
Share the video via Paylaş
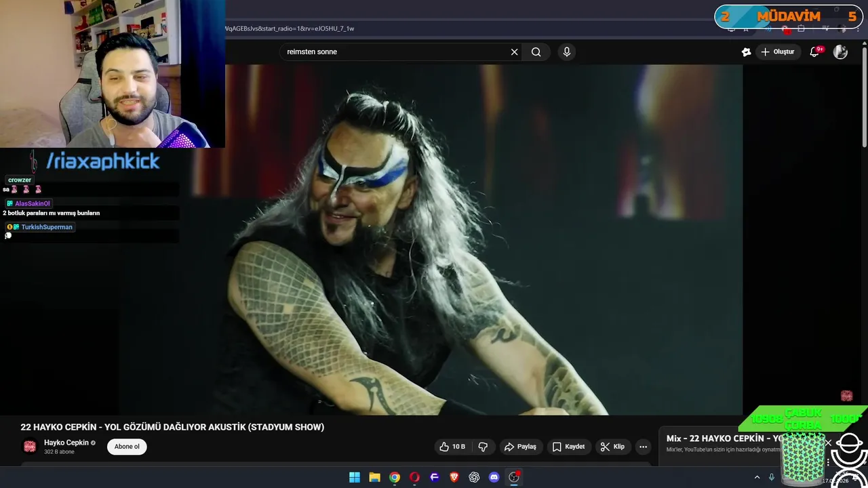[x=520, y=447]
